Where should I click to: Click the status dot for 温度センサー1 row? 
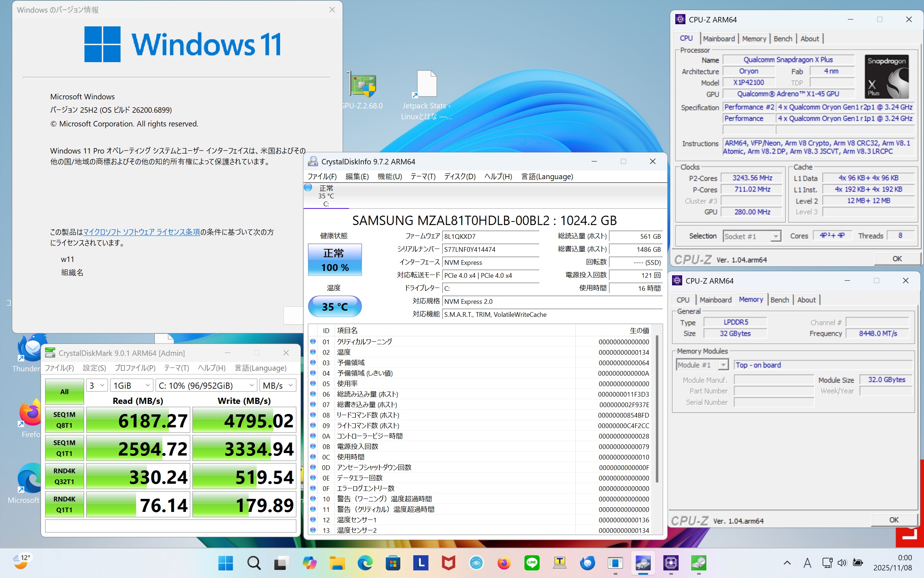313,519
